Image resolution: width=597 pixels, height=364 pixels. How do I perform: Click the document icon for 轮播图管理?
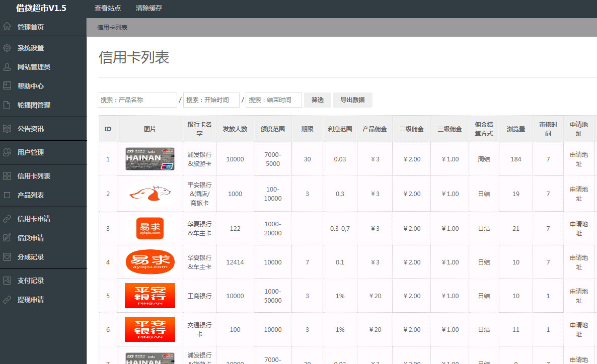7,105
